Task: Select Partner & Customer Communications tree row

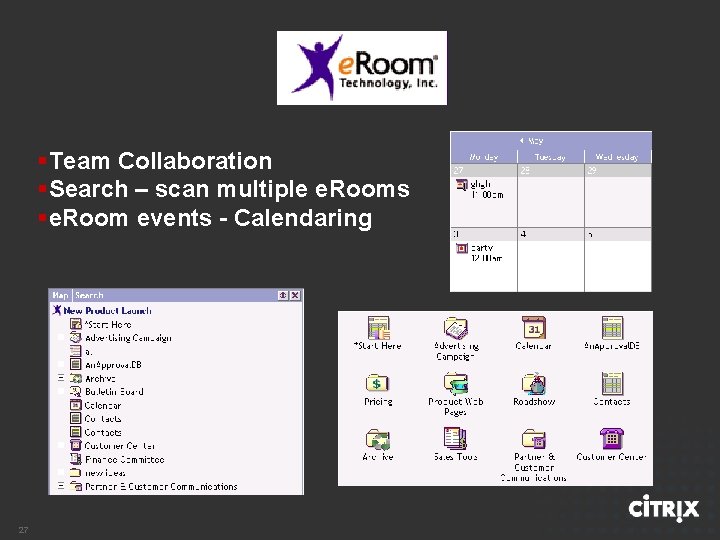Action: pyautogui.click(x=153, y=486)
